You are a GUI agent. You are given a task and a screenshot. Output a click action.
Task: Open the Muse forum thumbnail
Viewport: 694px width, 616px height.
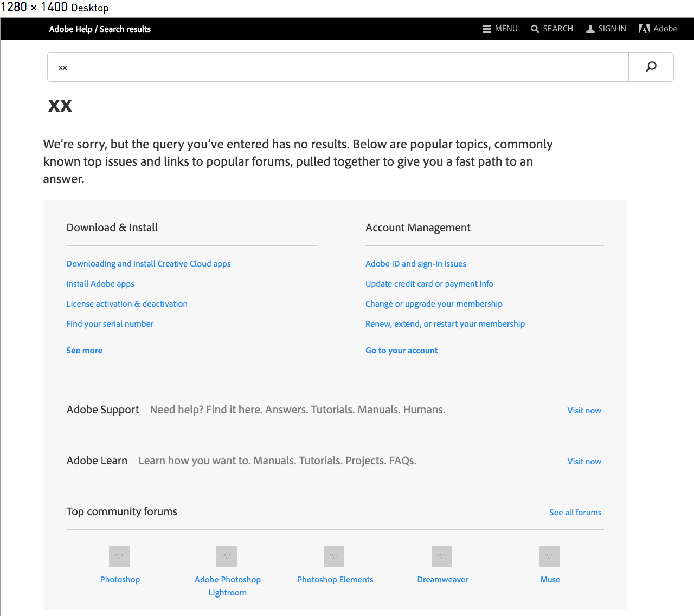point(549,556)
